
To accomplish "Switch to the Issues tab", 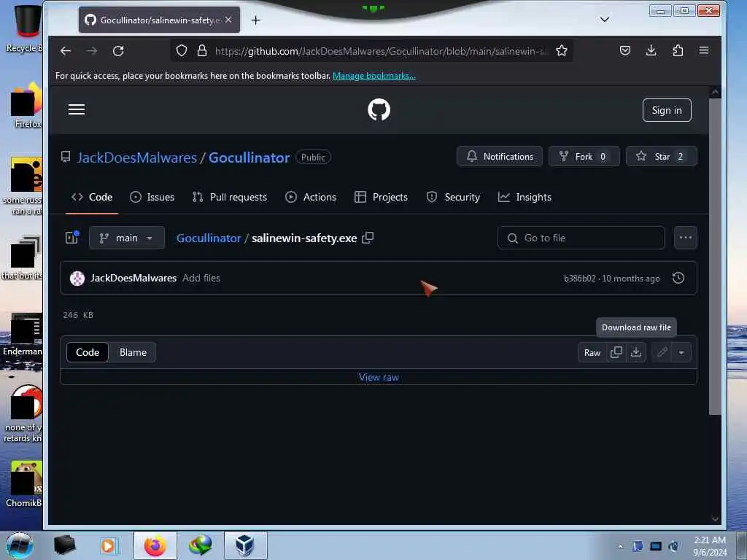I will coord(152,197).
